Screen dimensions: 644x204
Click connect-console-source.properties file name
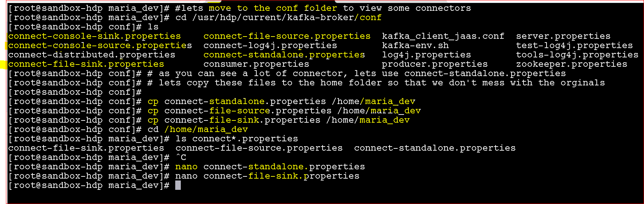[100, 45]
